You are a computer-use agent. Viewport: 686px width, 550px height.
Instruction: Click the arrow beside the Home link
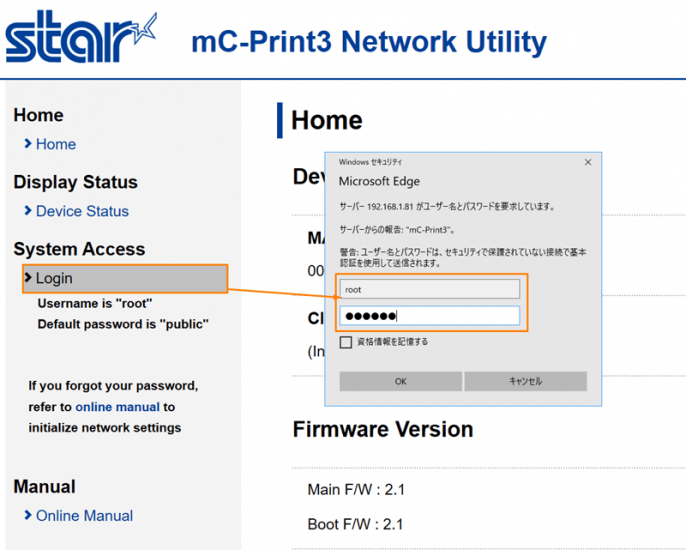pos(28,144)
